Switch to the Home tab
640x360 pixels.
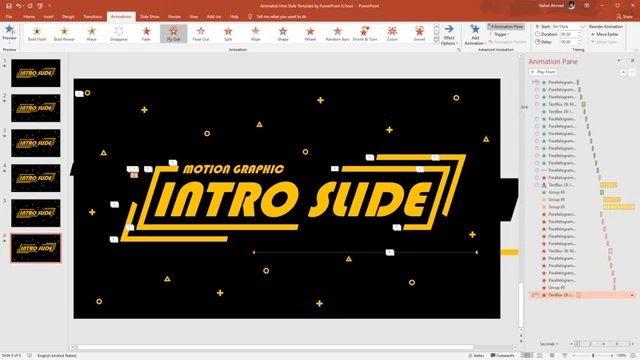[29, 17]
